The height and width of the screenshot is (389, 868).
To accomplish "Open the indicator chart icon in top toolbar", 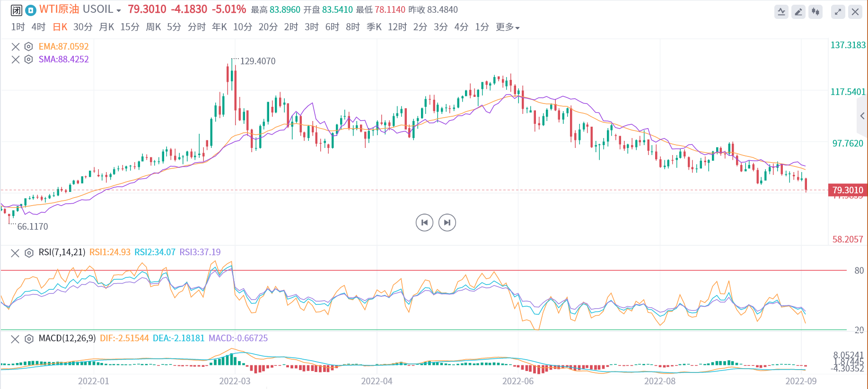I will [x=781, y=12].
